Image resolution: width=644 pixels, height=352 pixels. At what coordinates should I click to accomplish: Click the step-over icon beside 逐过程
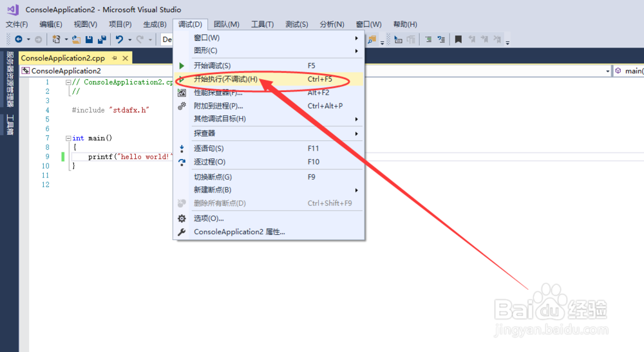coord(182,162)
